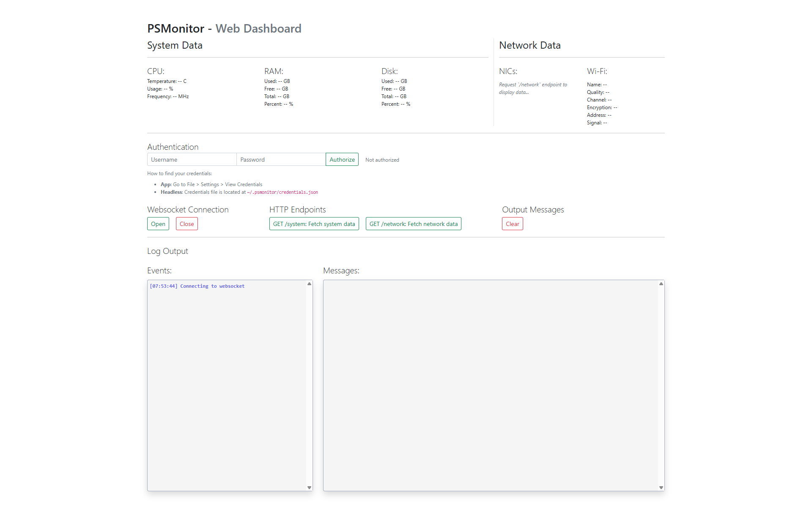Click the PSMonitor dashboard title
Image resolution: width=812 pixels, height=512 pixels.
[176, 28]
